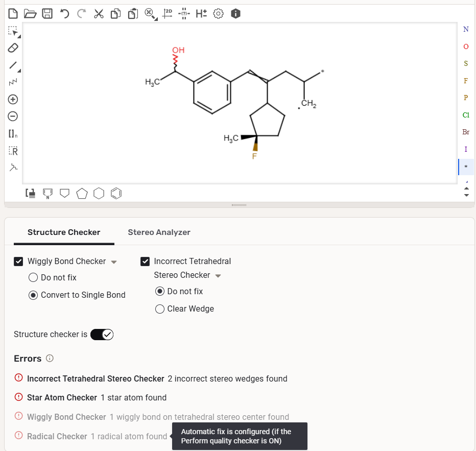Click the 2D clean layout icon
The image size is (476, 451).
click(167, 14)
